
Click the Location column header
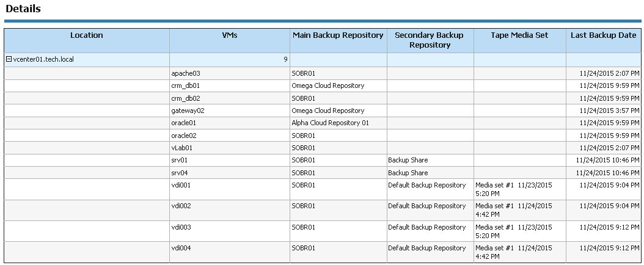(87, 35)
